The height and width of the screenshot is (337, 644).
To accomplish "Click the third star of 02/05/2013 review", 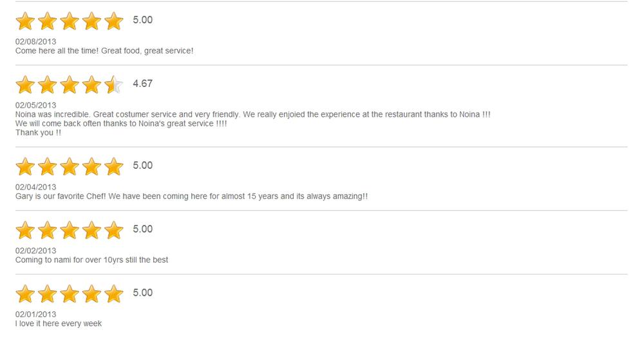I will [x=70, y=84].
